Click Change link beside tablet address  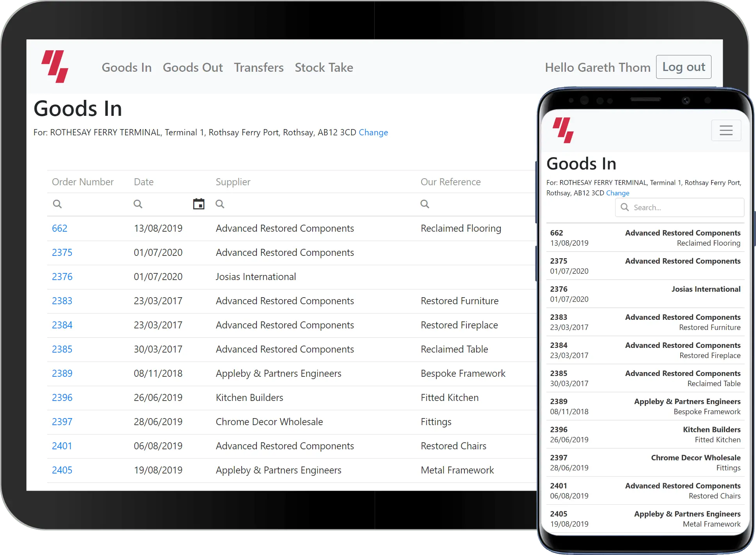click(x=373, y=133)
